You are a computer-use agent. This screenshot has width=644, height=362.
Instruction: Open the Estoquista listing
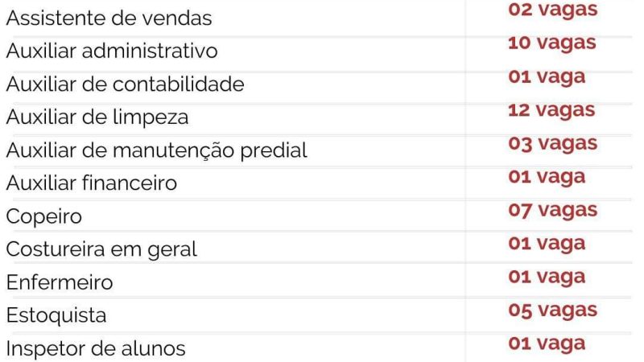[56, 316]
